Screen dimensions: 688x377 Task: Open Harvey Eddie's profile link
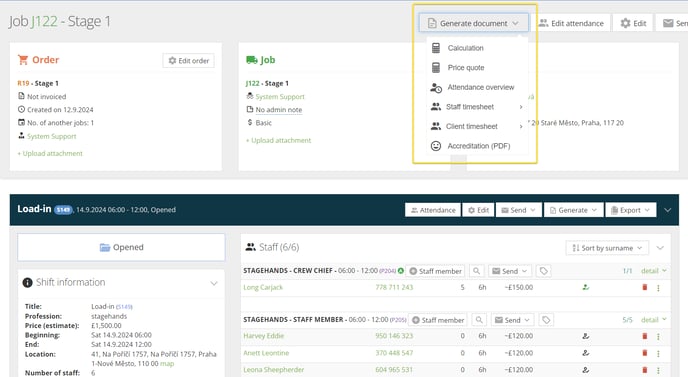(264, 336)
